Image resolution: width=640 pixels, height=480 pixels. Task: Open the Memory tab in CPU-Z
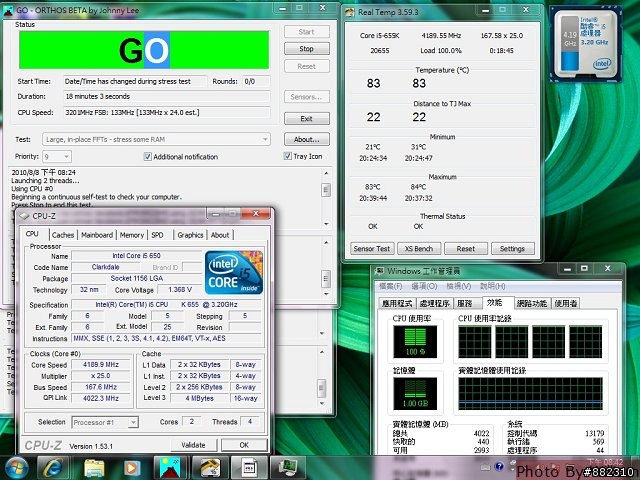(x=132, y=235)
